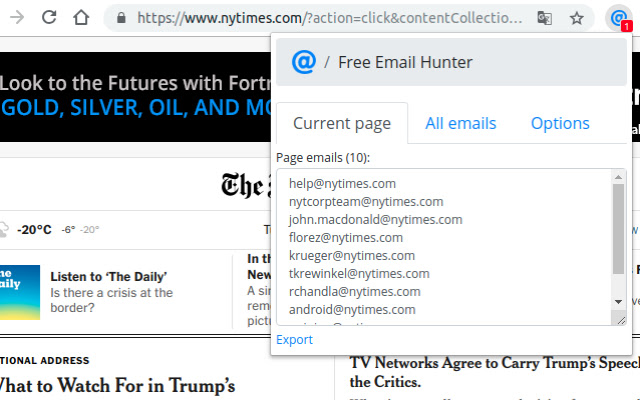
Task: Open the translate page icon in address bar
Action: pos(544,18)
